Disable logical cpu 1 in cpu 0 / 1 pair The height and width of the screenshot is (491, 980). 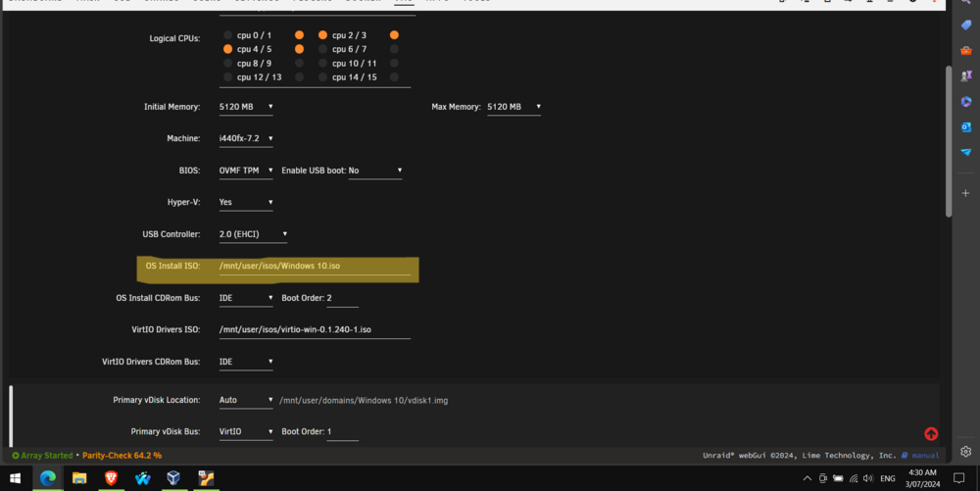(299, 35)
